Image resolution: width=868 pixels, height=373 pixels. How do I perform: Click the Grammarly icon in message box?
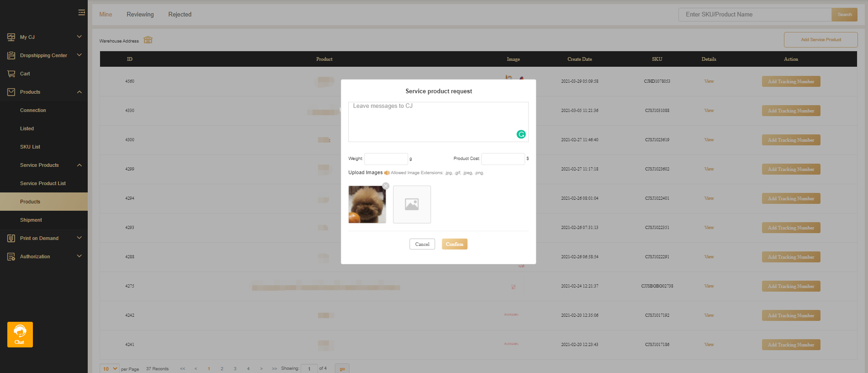521,134
